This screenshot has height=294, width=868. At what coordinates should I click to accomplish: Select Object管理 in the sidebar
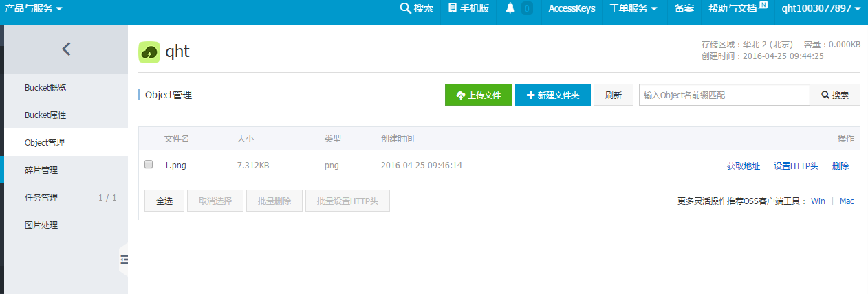66,143
